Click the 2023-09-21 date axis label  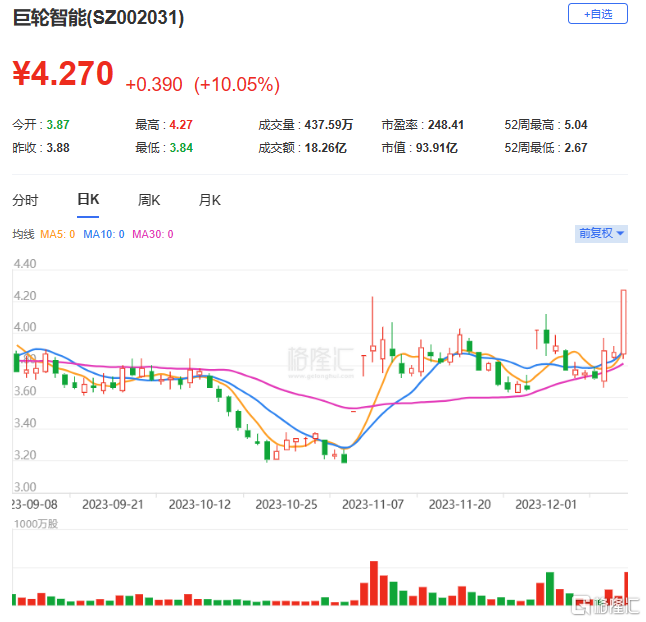112,505
